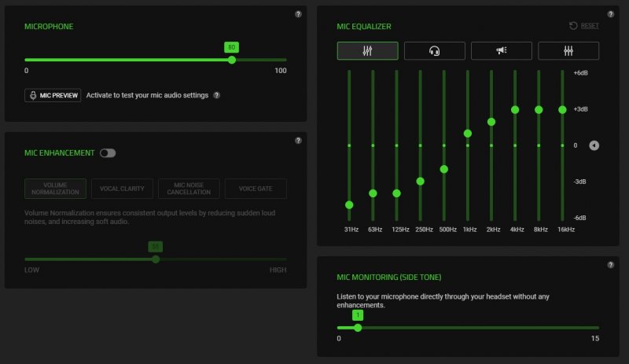Pick the custom equalizer sliders preset
This screenshot has width=629, height=364.
click(x=568, y=51)
